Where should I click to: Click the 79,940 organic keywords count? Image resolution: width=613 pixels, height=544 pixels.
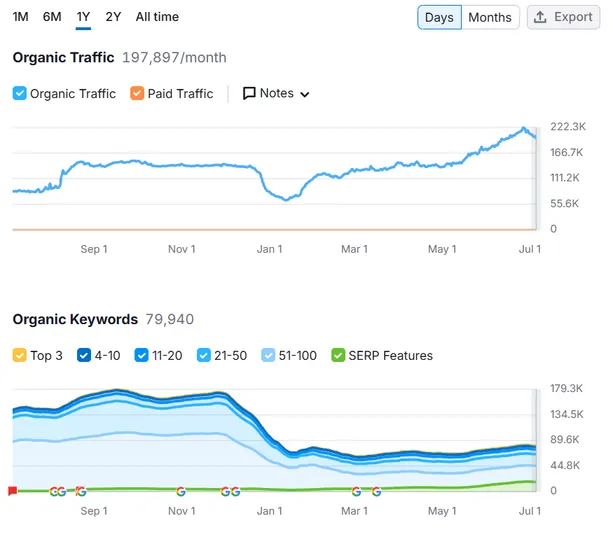point(170,319)
